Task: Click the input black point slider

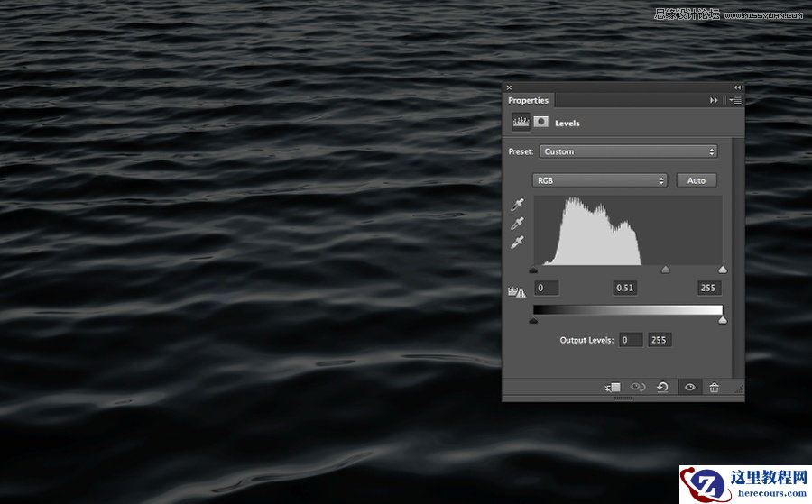Action: coord(534,270)
